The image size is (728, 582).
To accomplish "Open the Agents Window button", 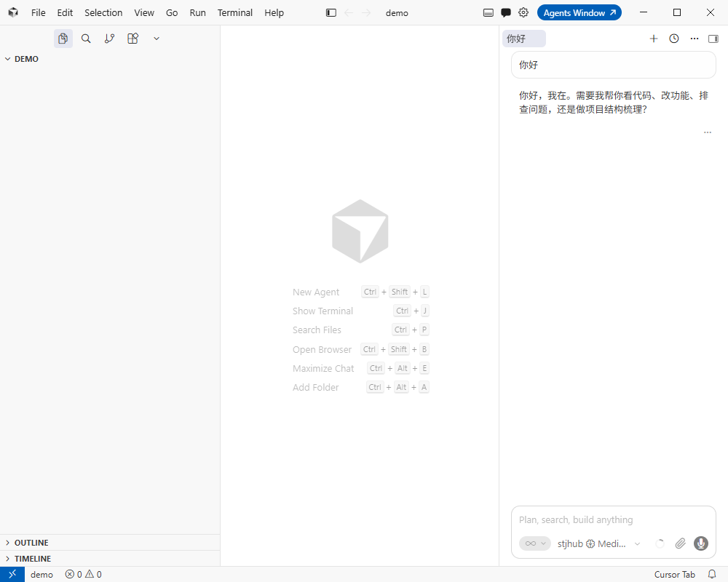I will [x=579, y=12].
